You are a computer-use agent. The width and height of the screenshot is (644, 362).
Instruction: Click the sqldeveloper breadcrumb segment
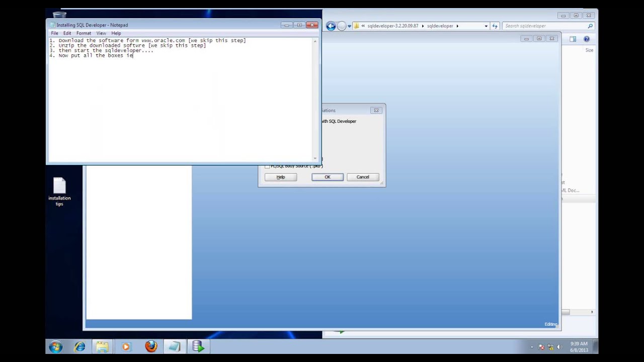point(440,26)
